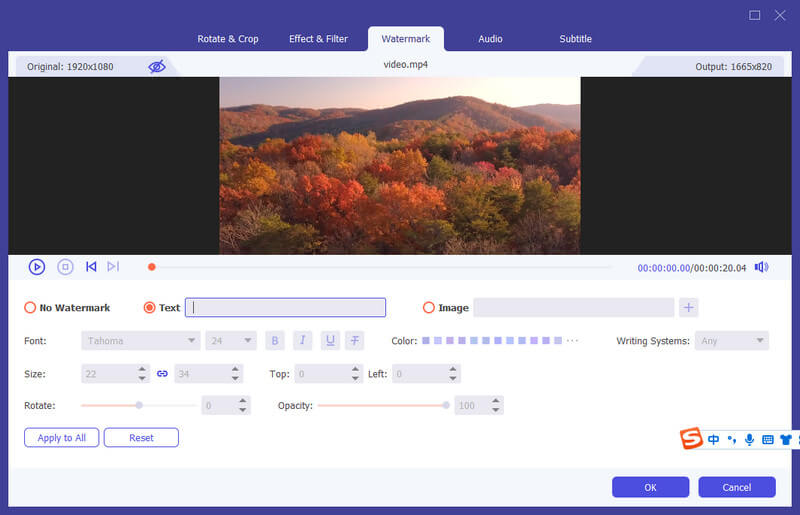The height and width of the screenshot is (515, 800).
Task: Mute the preview volume
Action: [x=762, y=267]
